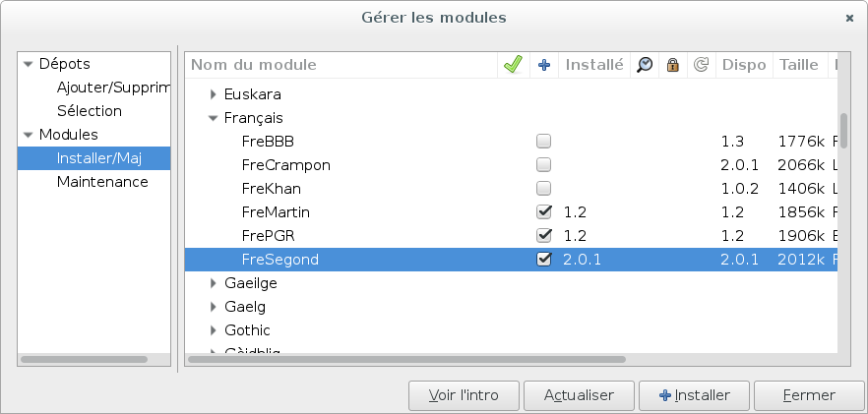Click the module list horizontal scrollbar
Image resolution: width=868 pixels, height=414 pixels.
pos(406,359)
